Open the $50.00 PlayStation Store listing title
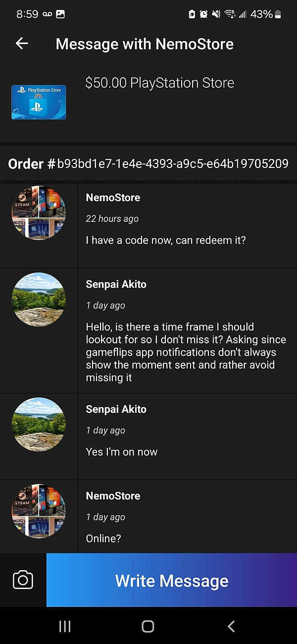The height and width of the screenshot is (644, 297). (159, 83)
